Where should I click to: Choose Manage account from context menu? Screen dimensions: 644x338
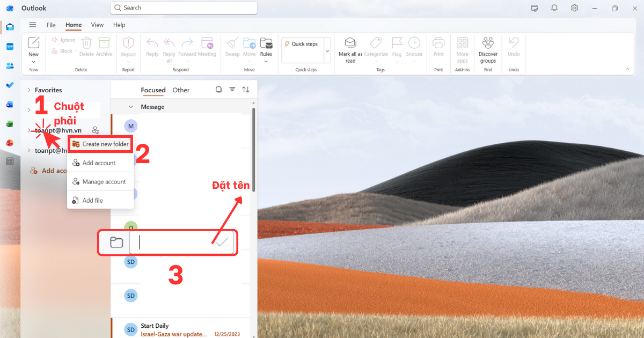click(x=100, y=182)
